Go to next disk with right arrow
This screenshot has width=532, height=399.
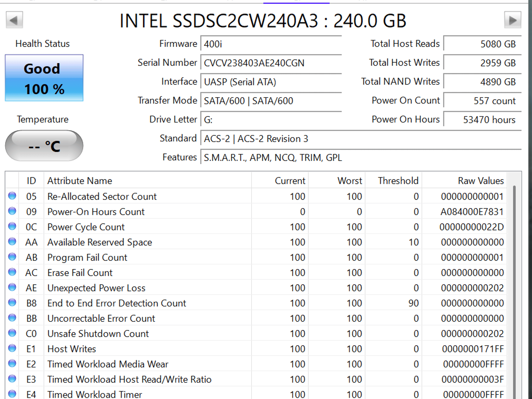tap(513, 20)
